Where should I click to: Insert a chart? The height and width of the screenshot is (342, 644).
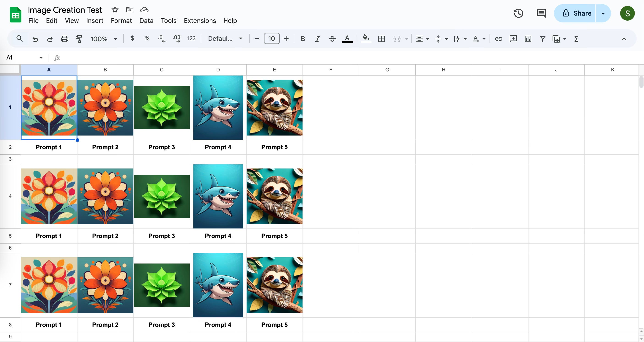point(528,39)
